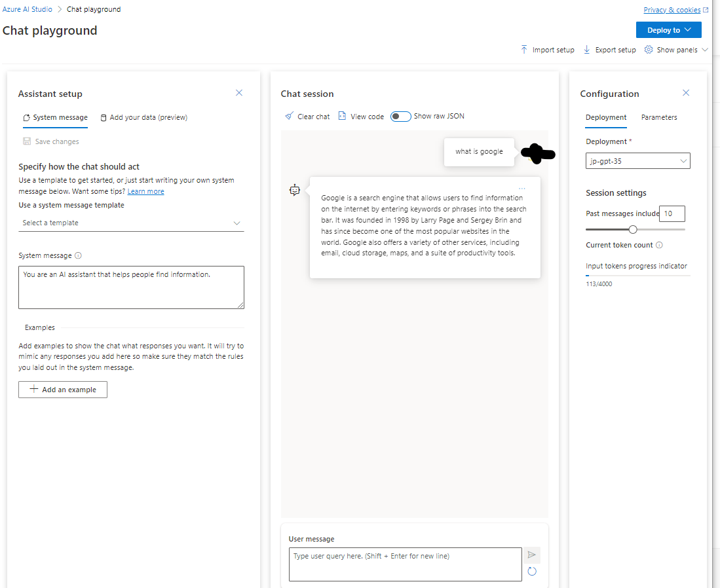The width and height of the screenshot is (720, 588).
Task: Click the Add an example button
Action: pyautogui.click(x=62, y=389)
